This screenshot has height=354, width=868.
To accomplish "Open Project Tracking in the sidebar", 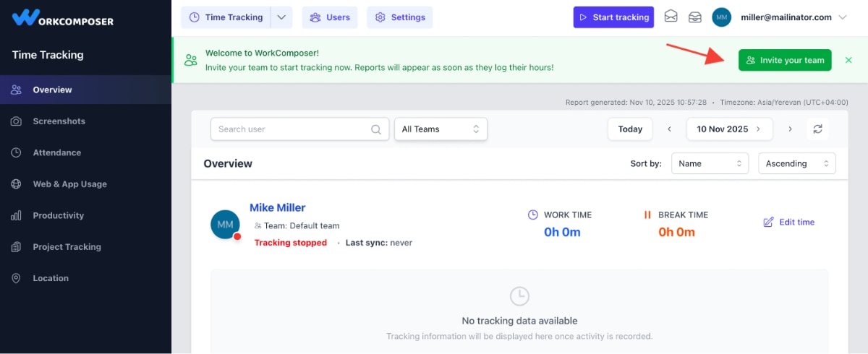I will pos(85,247).
